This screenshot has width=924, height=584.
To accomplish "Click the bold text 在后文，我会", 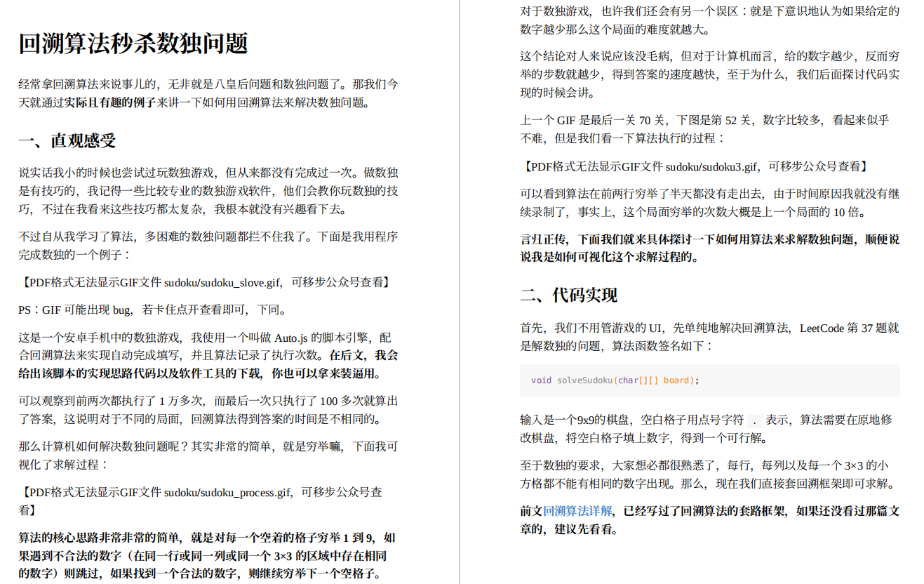I will (x=363, y=355).
